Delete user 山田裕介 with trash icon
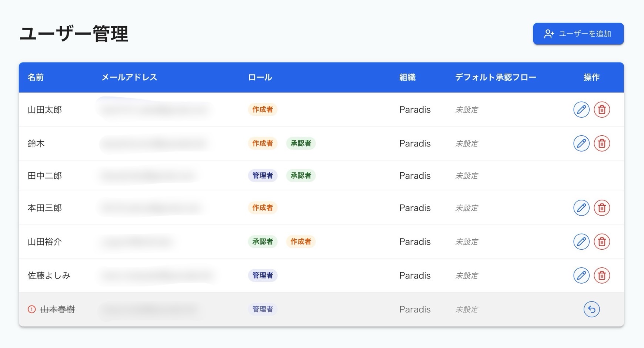The width and height of the screenshot is (644, 348). point(602,241)
